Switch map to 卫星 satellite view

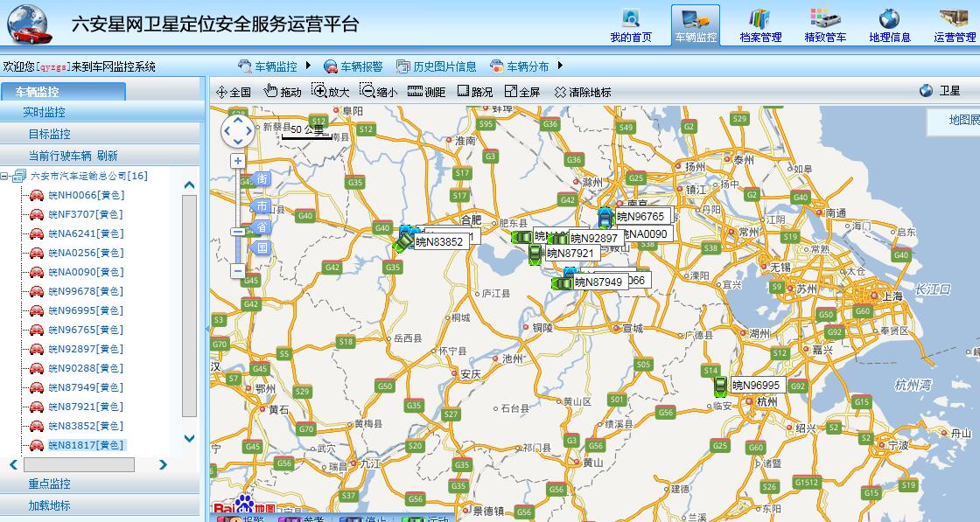(x=941, y=91)
